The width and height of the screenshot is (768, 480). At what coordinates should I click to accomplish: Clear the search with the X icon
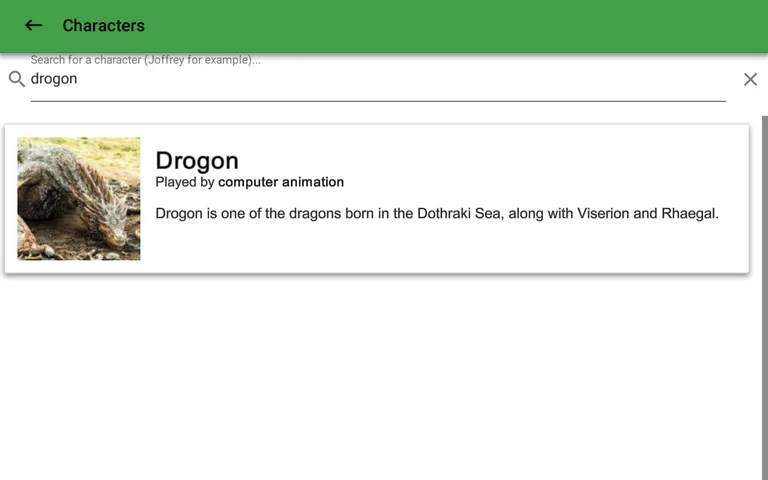[750, 79]
